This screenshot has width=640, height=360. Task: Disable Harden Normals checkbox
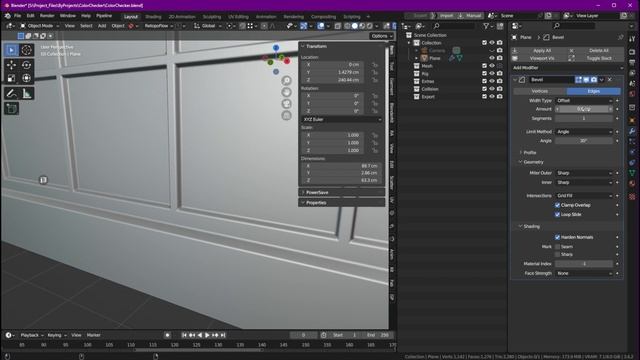click(557, 237)
